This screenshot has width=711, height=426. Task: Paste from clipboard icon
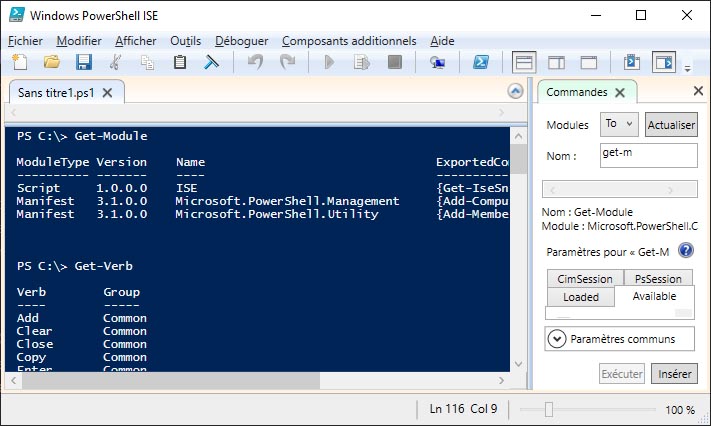[x=180, y=62]
